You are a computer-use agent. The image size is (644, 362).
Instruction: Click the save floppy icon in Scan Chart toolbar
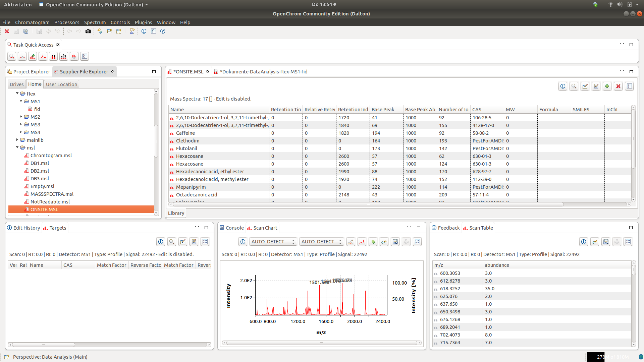coord(395,242)
